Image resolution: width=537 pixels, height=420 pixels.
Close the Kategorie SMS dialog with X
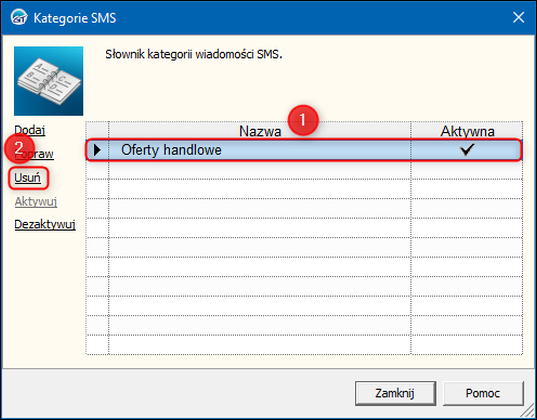tap(519, 17)
